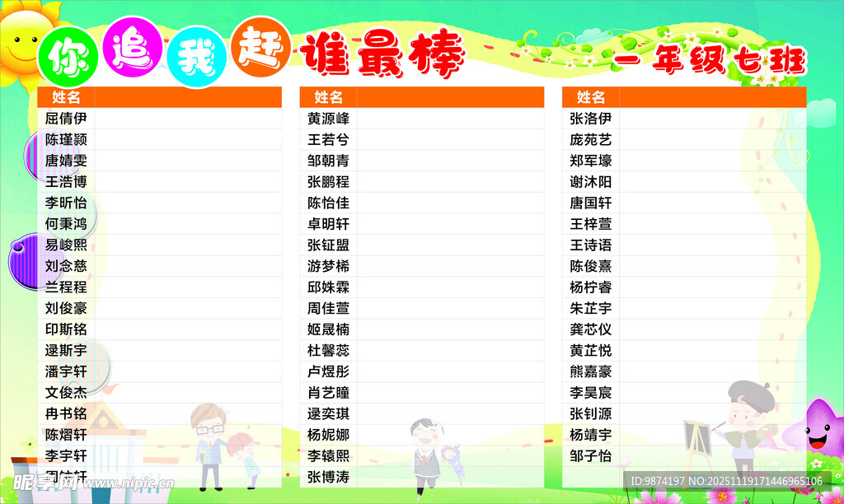This screenshot has width=844, height=504.
Task: Click the name 屈倩伊
Action: pos(66,119)
